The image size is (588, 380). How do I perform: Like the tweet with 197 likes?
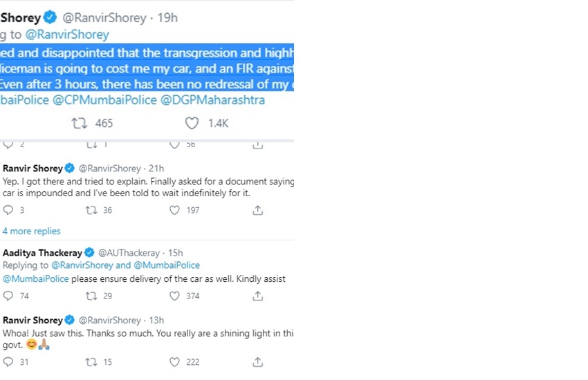tap(175, 210)
